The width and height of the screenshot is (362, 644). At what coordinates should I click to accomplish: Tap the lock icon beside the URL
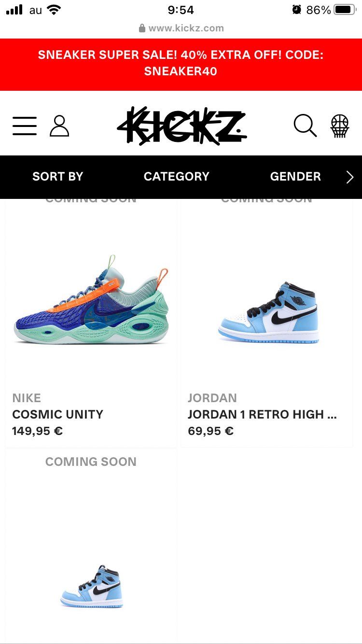pos(142,28)
